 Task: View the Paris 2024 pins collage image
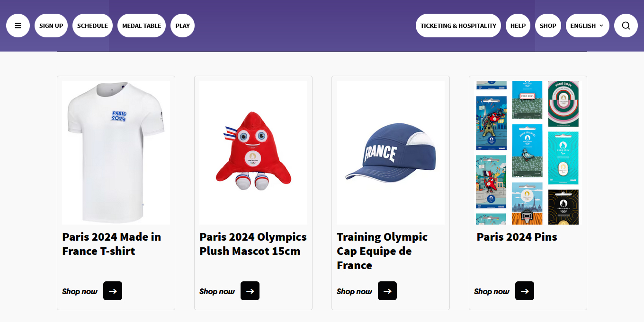tap(528, 152)
